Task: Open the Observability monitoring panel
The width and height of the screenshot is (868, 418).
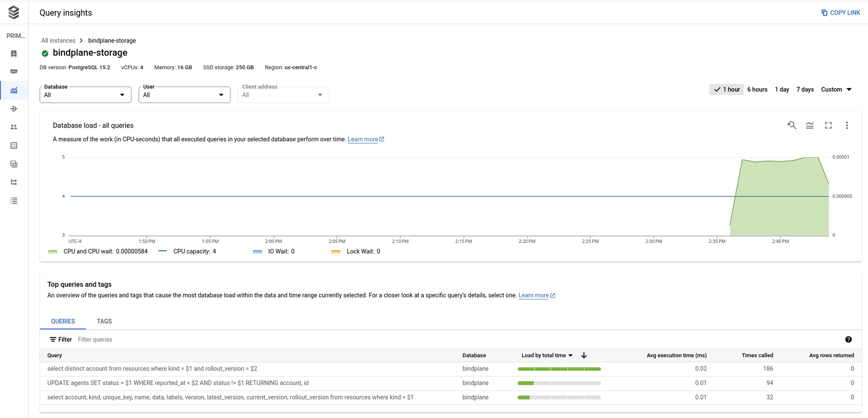Action: [14, 71]
